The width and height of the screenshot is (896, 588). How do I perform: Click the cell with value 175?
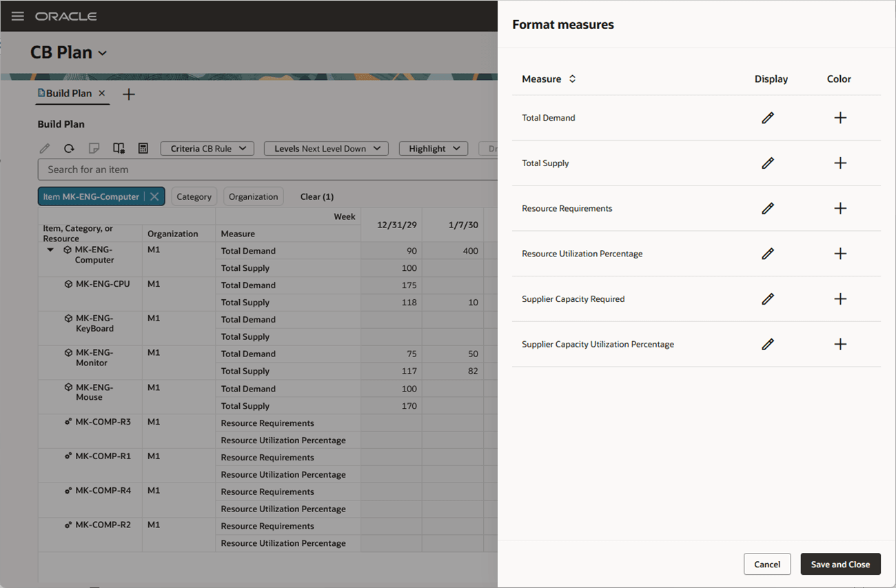click(x=391, y=285)
